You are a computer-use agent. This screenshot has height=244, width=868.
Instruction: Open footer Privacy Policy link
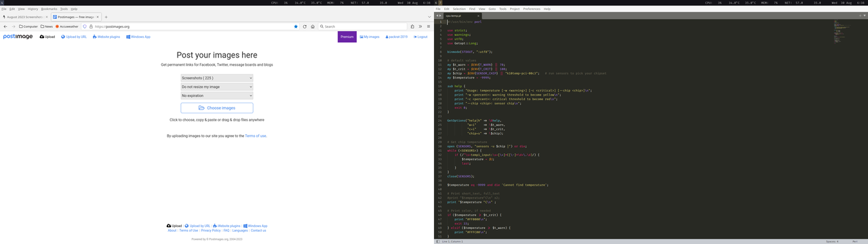pyautogui.click(x=211, y=230)
